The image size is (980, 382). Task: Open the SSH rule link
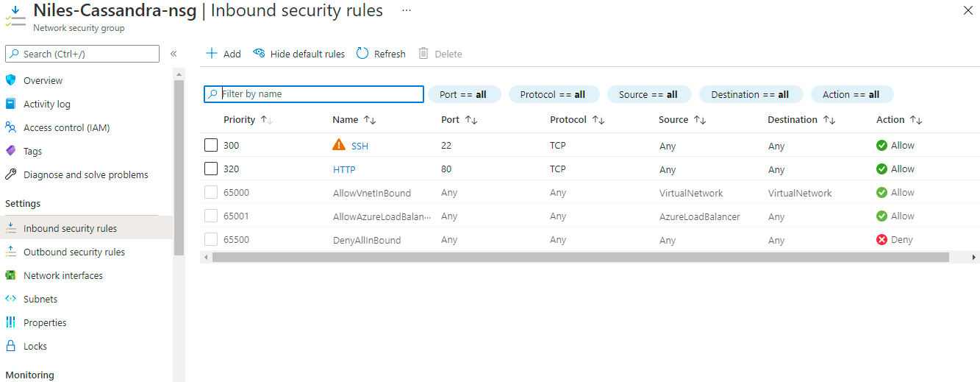click(x=360, y=146)
